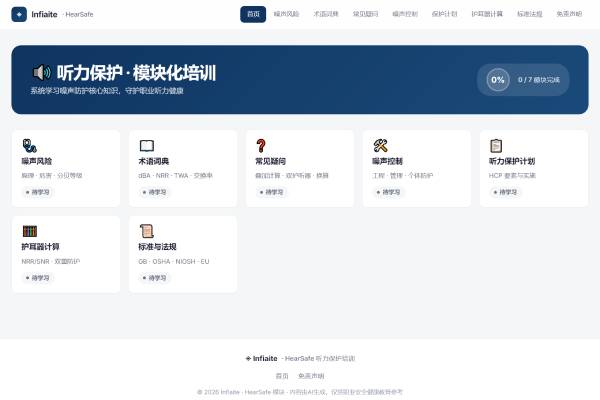This screenshot has width=600, height=400.
Task: Click the hammer and wrench icon
Action: [380, 145]
